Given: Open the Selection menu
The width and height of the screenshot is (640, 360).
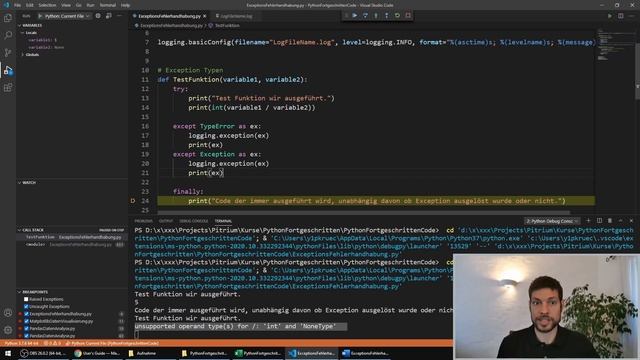Looking at the screenshot, I should pyautogui.click(x=47, y=5).
